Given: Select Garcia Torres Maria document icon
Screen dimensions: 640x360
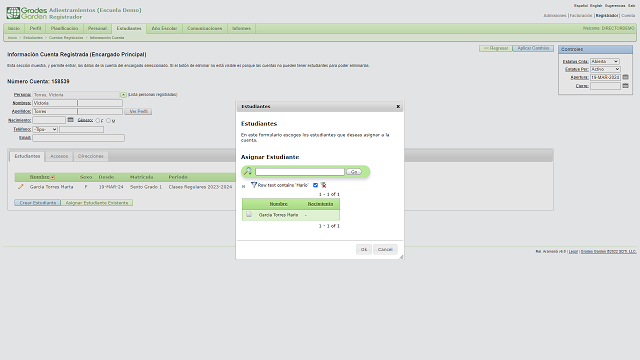Looking at the screenshot, I should (x=249, y=214).
